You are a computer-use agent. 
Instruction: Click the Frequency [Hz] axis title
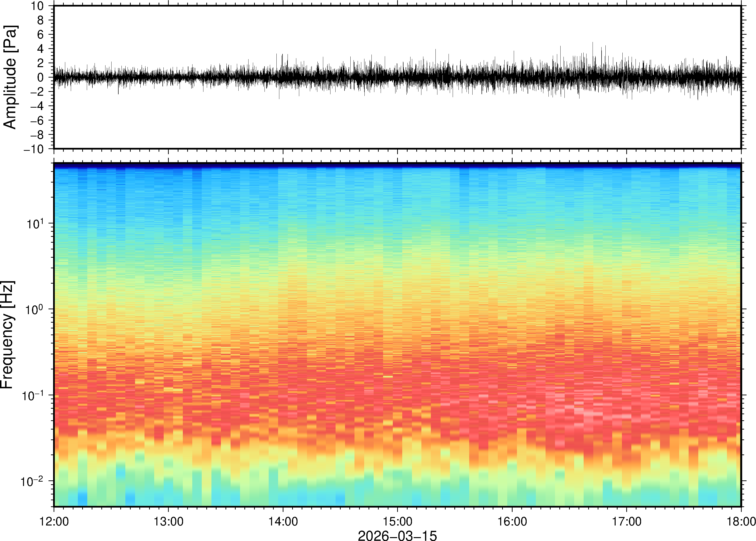tap(7, 335)
